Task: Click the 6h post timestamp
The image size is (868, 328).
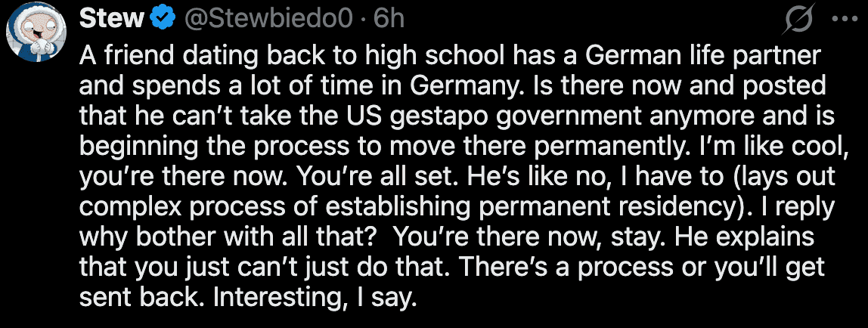Action: pos(390,19)
